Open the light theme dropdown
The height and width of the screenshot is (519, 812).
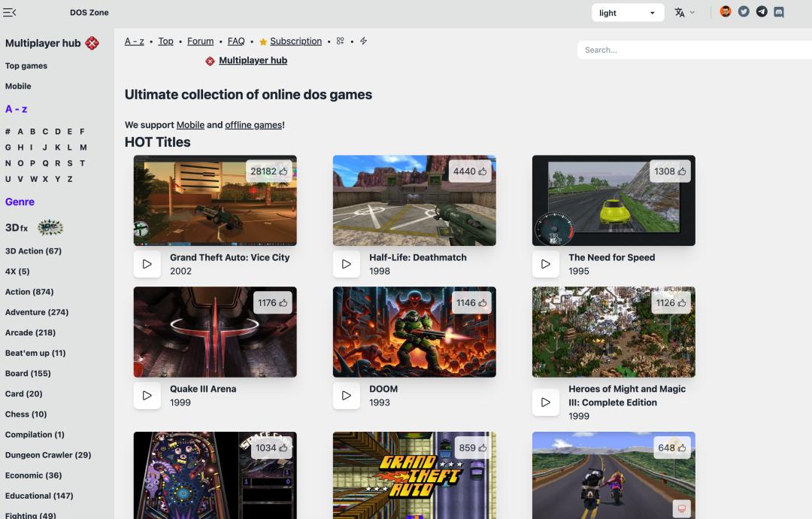[627, 13]
